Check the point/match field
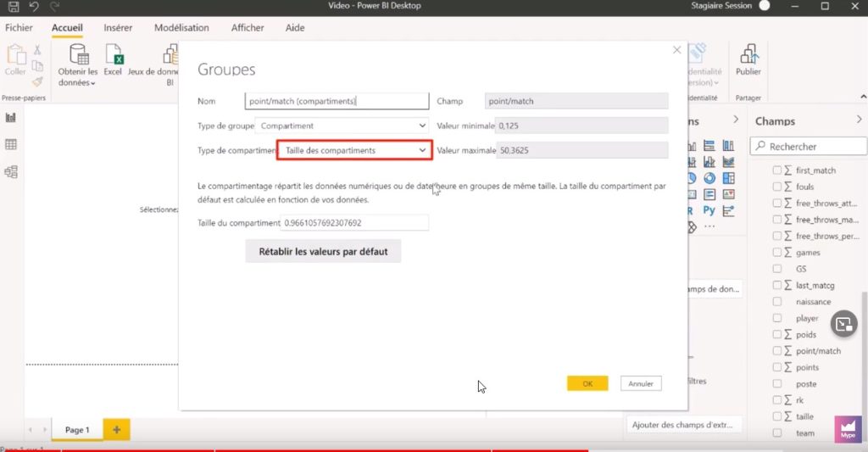Screen dimensions: 868x452 [777, 350]
